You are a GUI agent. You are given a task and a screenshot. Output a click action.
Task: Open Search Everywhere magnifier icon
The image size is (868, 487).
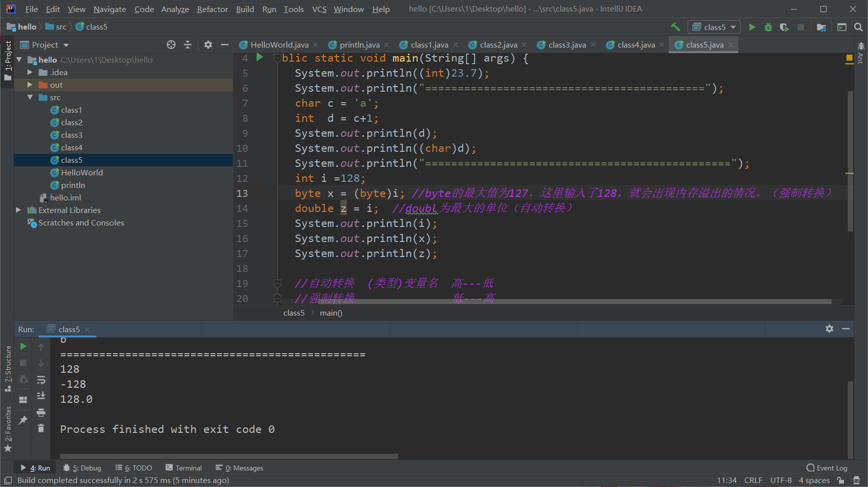858,27
